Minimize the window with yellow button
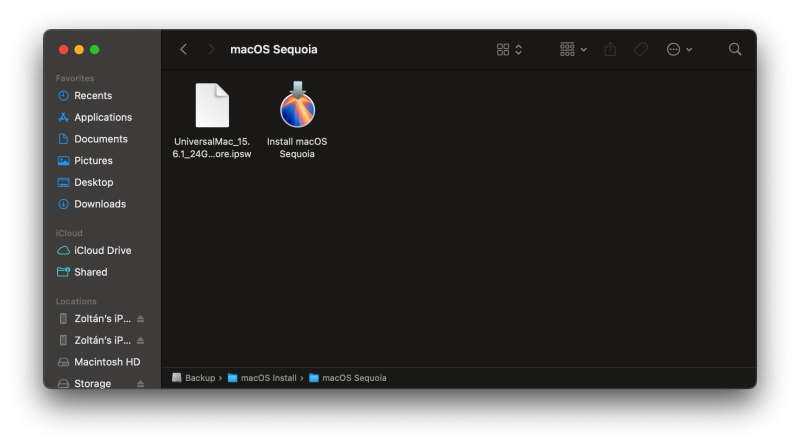 [79, 49]
